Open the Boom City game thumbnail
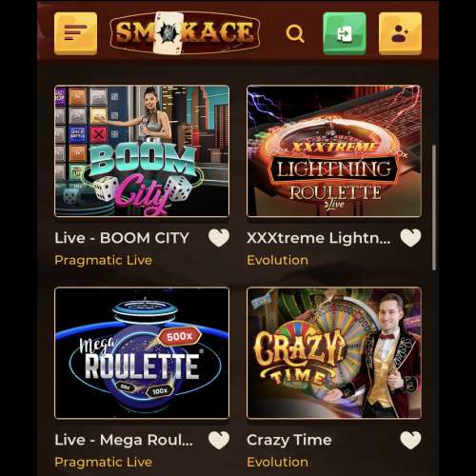This screenshot has height=476, width=476. 142,151
